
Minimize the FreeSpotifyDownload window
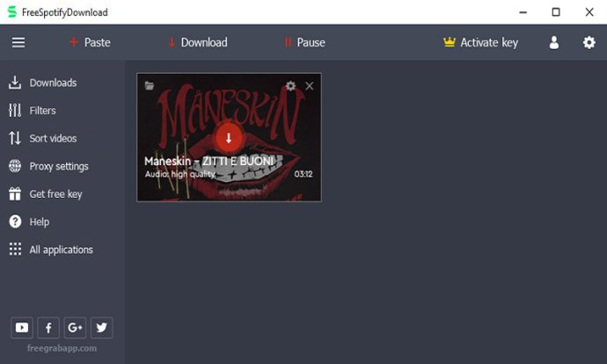pyautogui.click(x=523, y=12)
